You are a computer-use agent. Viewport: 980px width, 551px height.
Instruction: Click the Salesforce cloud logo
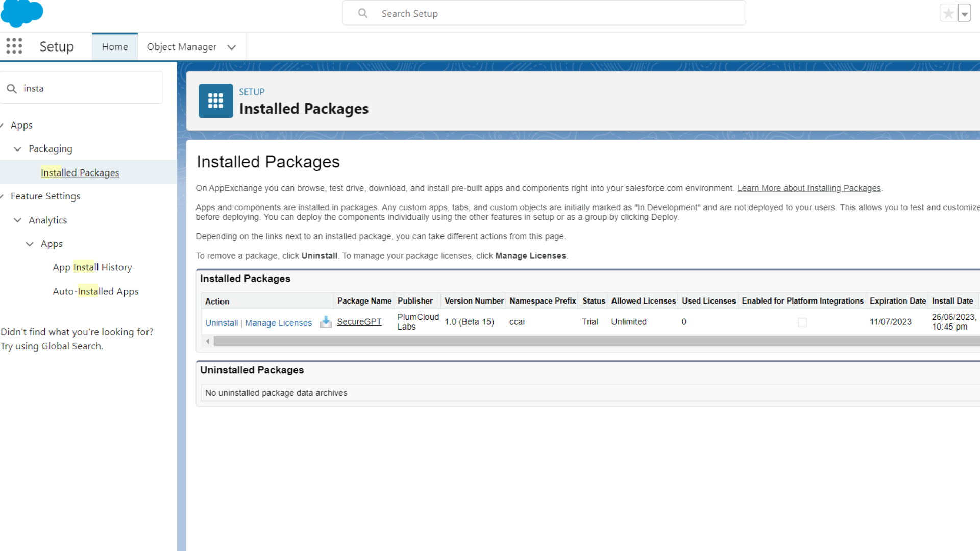[x=21, y=13]
